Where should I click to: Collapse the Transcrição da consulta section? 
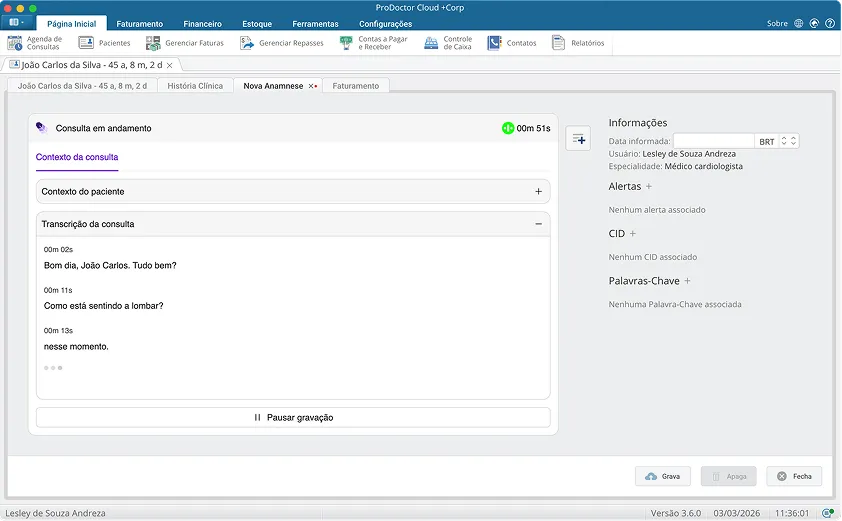coord(538,224)
